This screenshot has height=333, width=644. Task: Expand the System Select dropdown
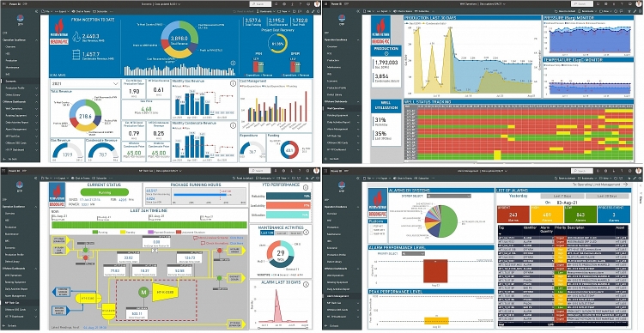[448, 197]
